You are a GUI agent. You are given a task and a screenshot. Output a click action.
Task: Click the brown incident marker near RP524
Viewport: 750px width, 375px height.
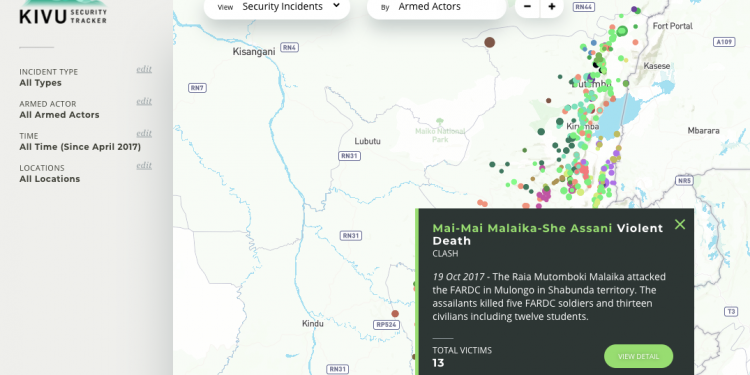[395, 314]
